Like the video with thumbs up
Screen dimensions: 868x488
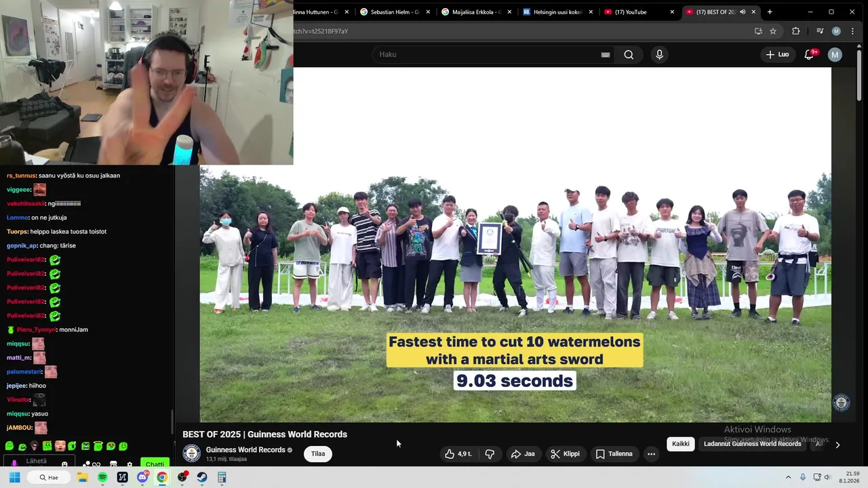point(458,454)
